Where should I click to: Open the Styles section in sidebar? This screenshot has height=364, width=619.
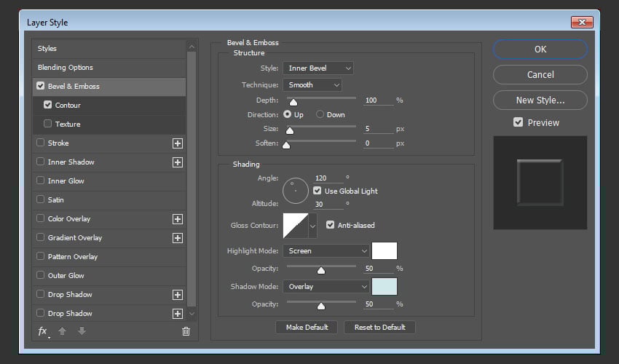[47, 49]
